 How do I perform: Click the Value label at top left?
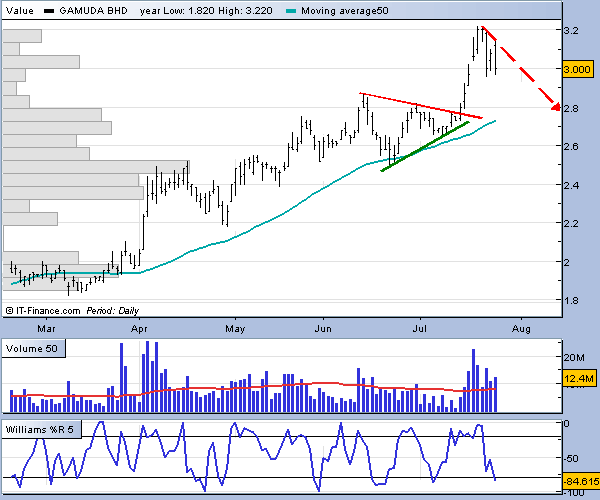(20, 11)
